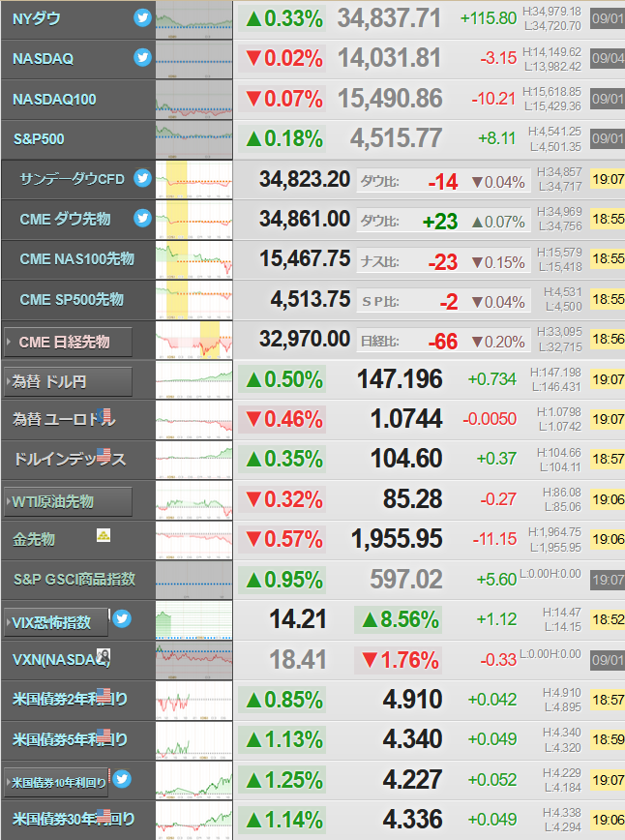Click Twitter icon next to VIX恐怖指数
625x840 pixels.
122,618
